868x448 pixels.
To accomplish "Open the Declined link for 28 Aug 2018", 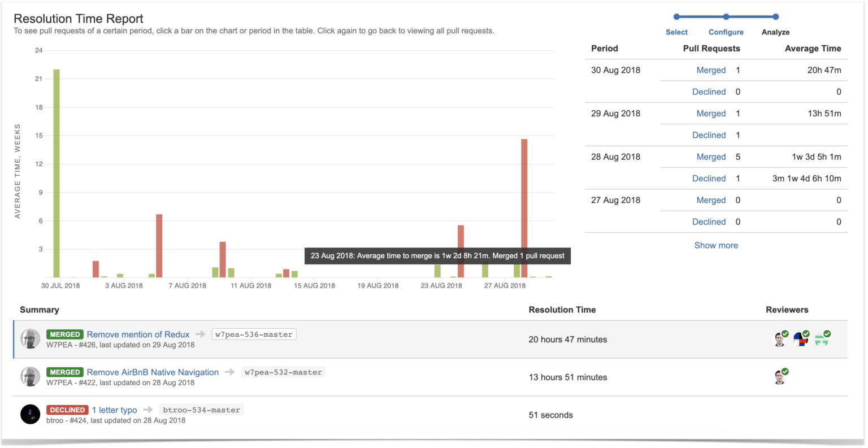I will (x=709, y=178).
